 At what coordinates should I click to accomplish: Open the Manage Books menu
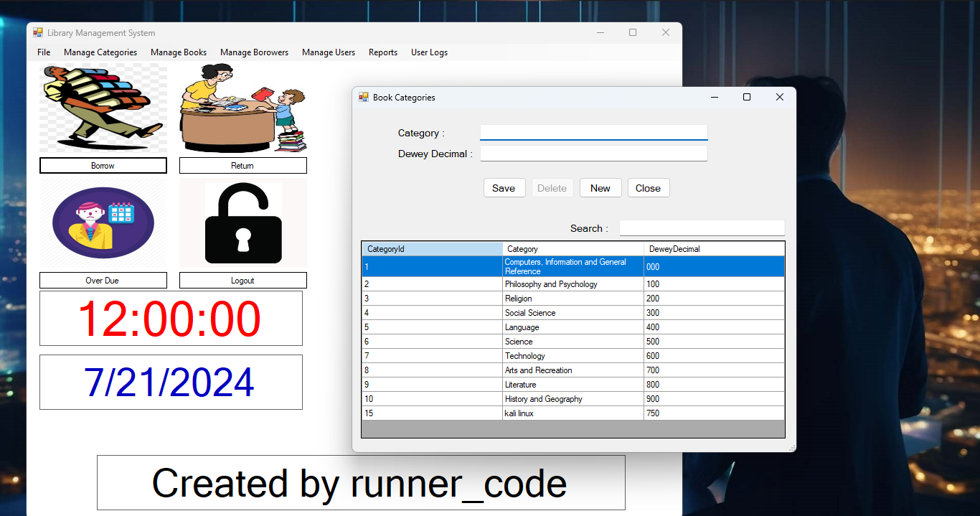pyautogui.click(x=179, y=52)
